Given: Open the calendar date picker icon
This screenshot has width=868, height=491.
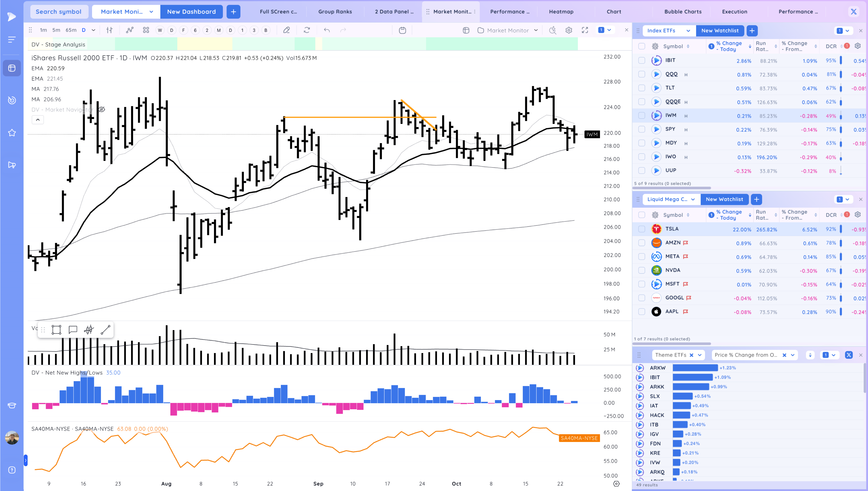Looking at the screenshot, I should (x=402, y=30).
